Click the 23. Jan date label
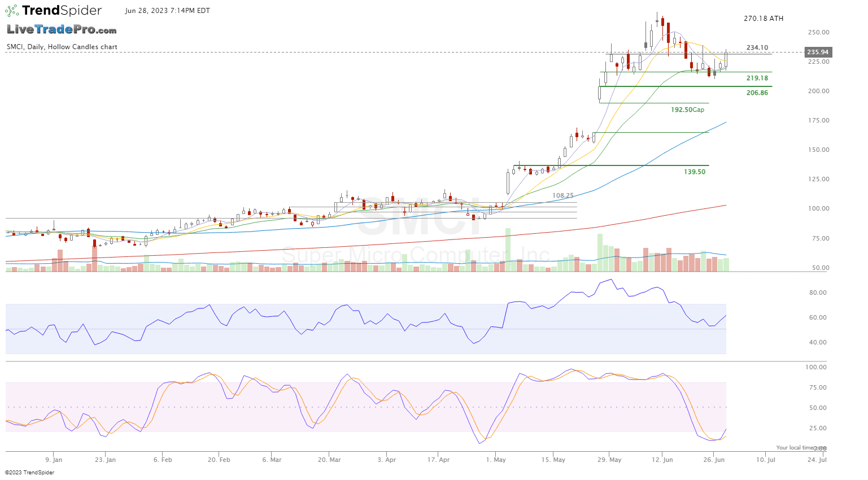 (x=106, y=460)
